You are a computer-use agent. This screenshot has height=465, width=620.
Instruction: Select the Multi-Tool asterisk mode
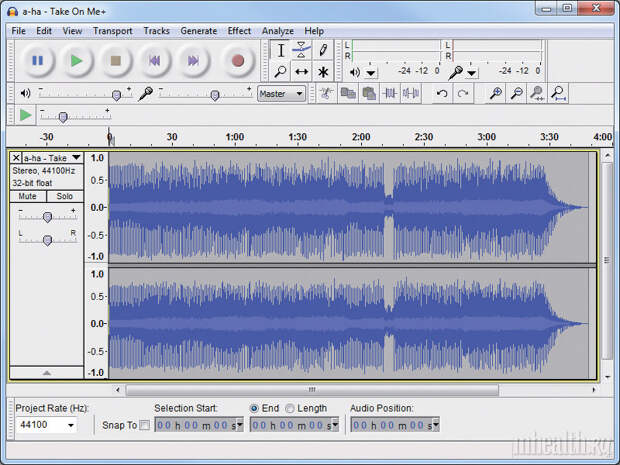click(323, 72)
